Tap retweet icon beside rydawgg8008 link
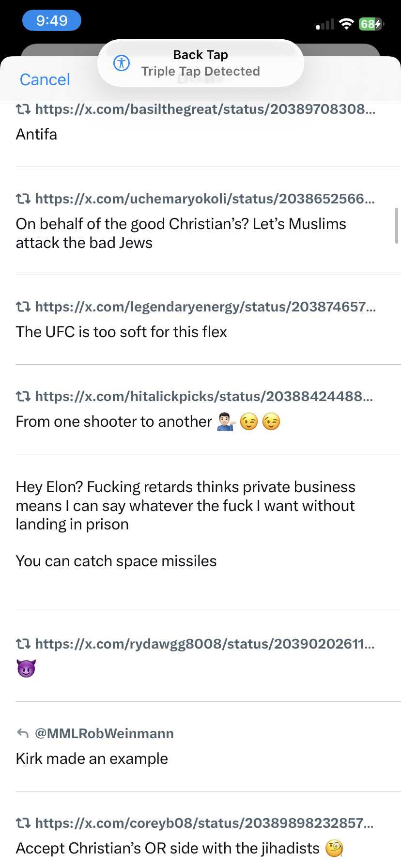Viewport: 401px width, 868px height. [23, 644]
